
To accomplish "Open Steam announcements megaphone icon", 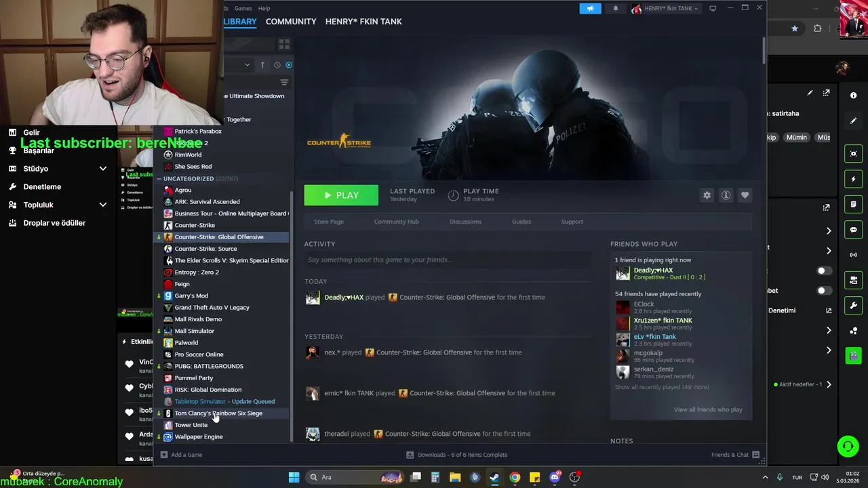I will pos(590,8).
